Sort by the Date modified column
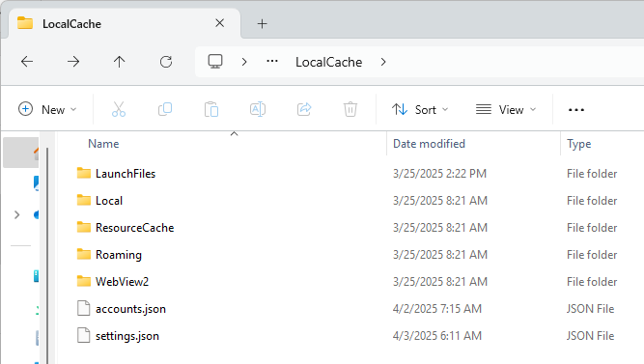Screen dimensions: 644x364 pyautogui.click(x=429, y=144)
